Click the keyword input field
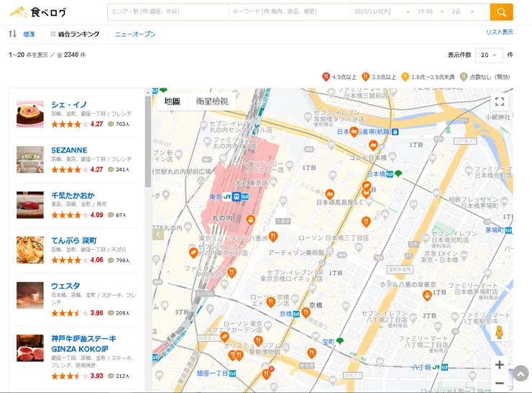 (290, 12)
